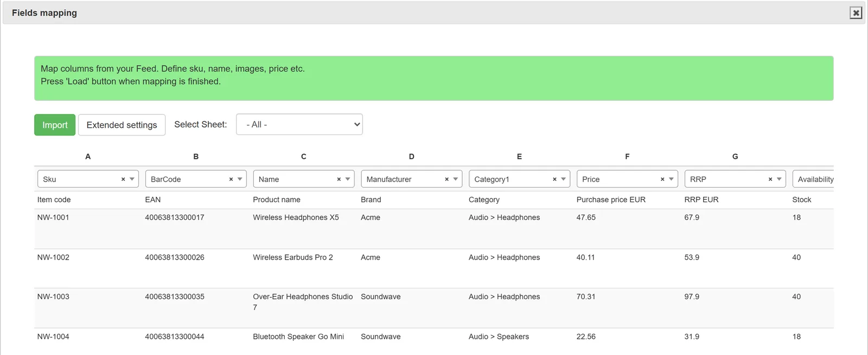The width and height of the screenshot is (868, 355).
Task: Click column header G
Action: point(735,157)
